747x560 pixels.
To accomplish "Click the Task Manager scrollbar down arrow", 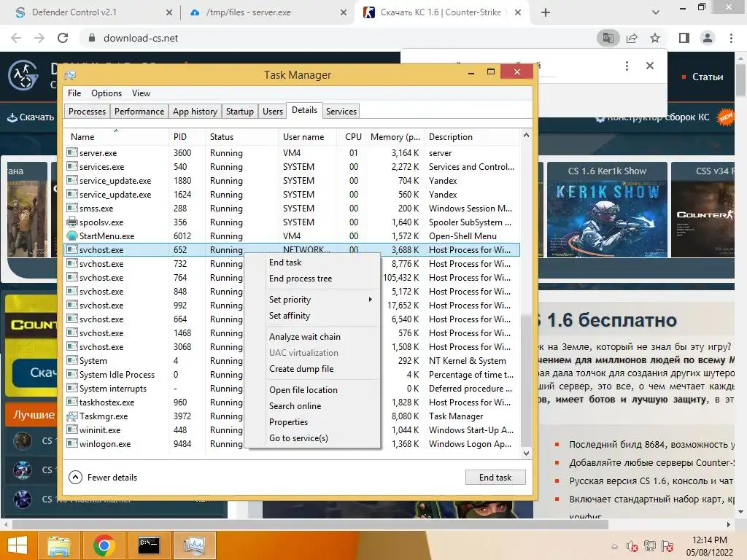I will (526, 454).
